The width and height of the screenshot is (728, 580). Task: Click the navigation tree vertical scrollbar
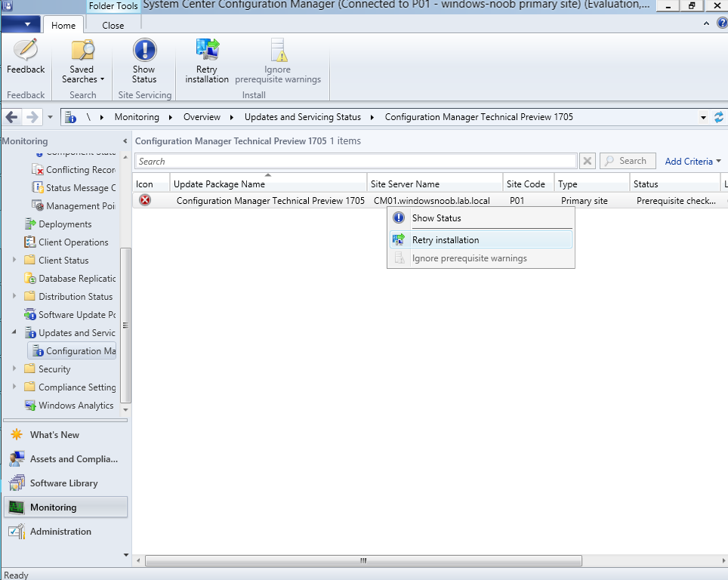point(125,325)
